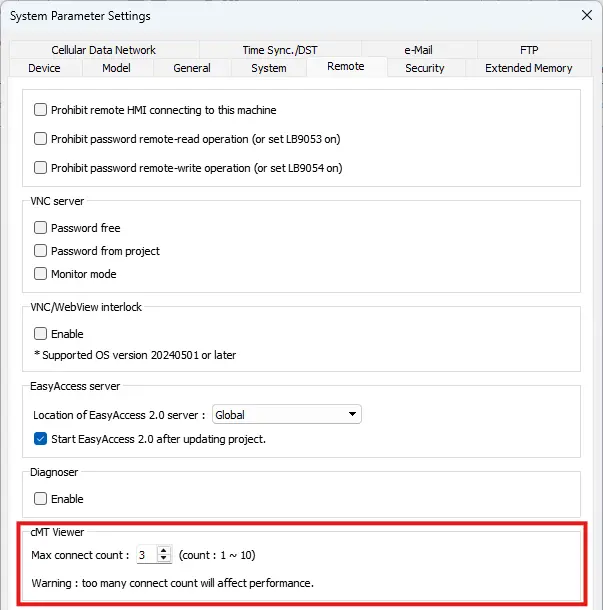Enable VNC Monitor mode checkbox
Screen dimensions: 603x610
[40, 273]
